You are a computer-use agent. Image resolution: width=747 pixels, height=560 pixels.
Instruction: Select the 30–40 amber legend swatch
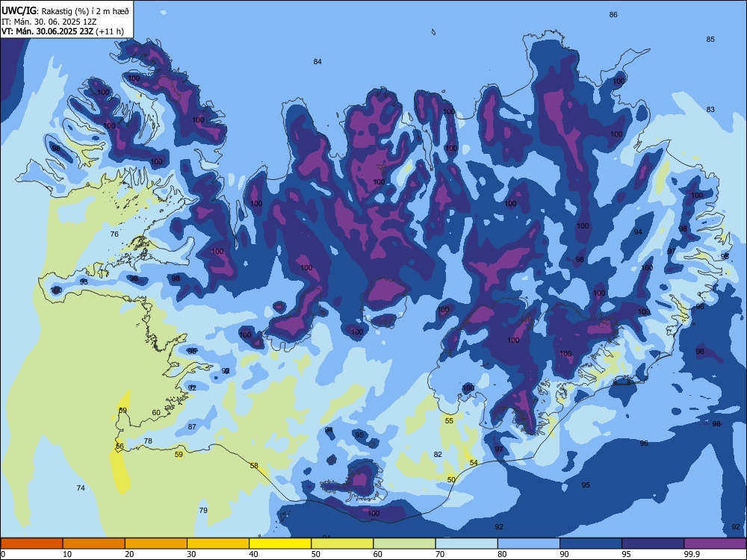point(218,544)
